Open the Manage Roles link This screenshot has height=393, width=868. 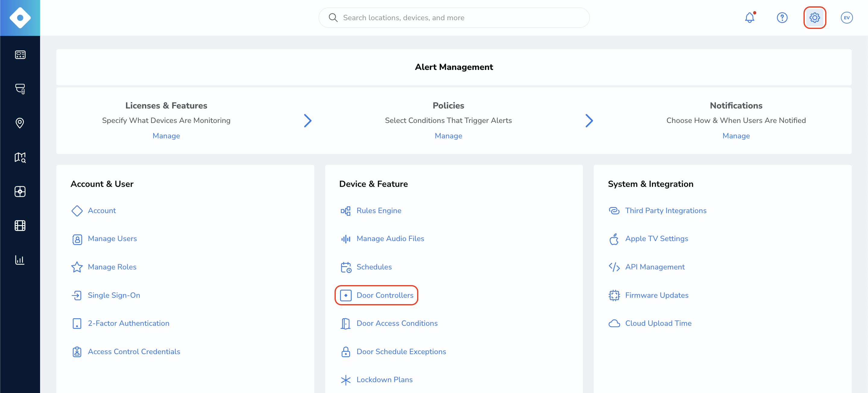tap(112, 267)
